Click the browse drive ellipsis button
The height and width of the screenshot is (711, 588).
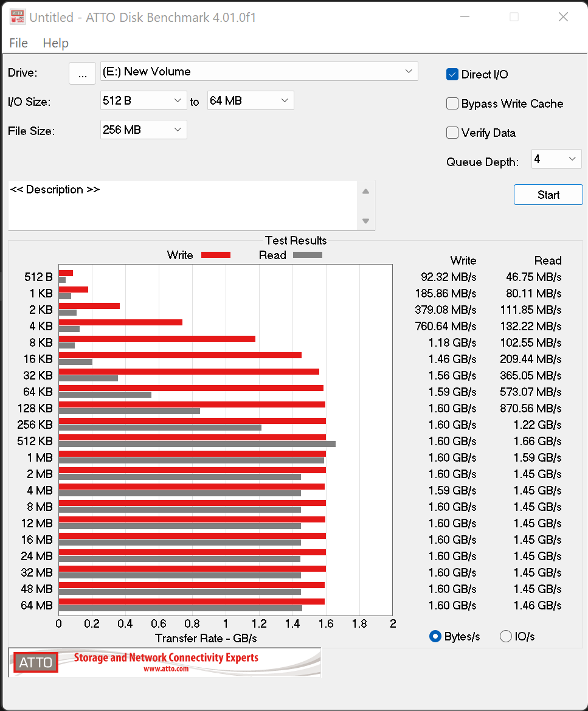tap(82, 73)
